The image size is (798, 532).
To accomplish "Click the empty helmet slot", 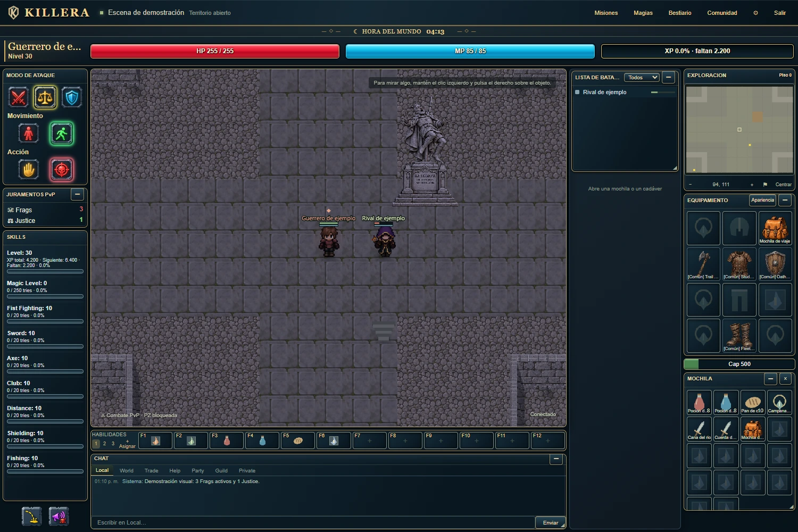I will pos(739,228).
